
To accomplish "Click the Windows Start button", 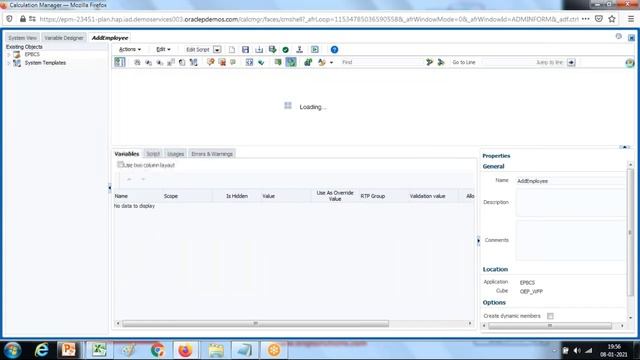I will pyautogui.click(x=13, y=350).
